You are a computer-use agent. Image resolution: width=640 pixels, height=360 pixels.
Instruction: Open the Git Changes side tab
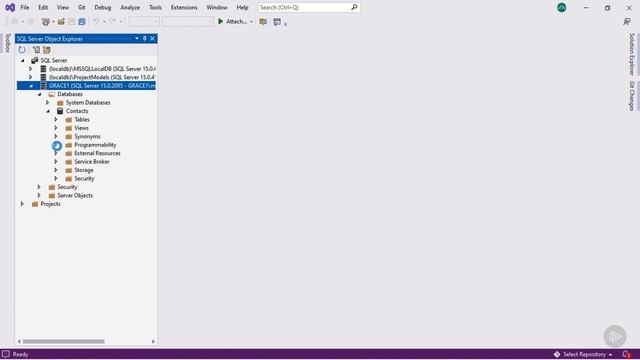[x=631, y=96]
